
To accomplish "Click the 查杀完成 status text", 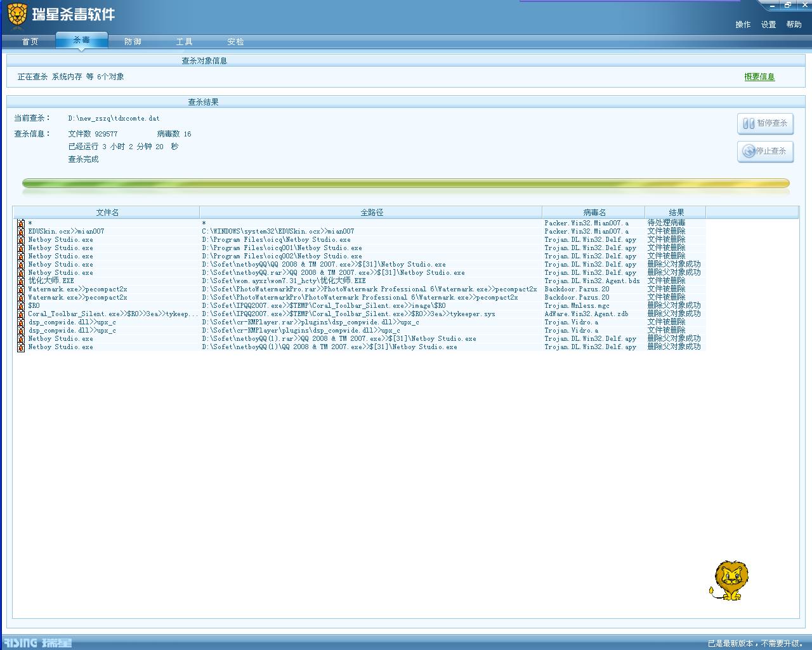I will pyautogui.click(x=83, y=159).
